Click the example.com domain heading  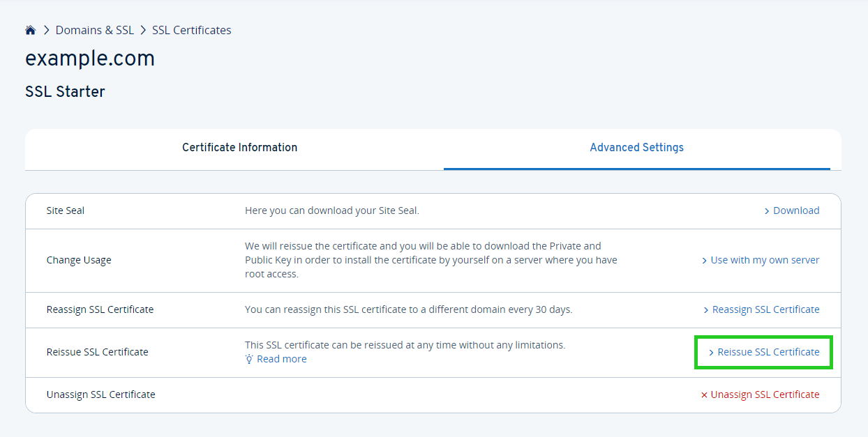90,59
